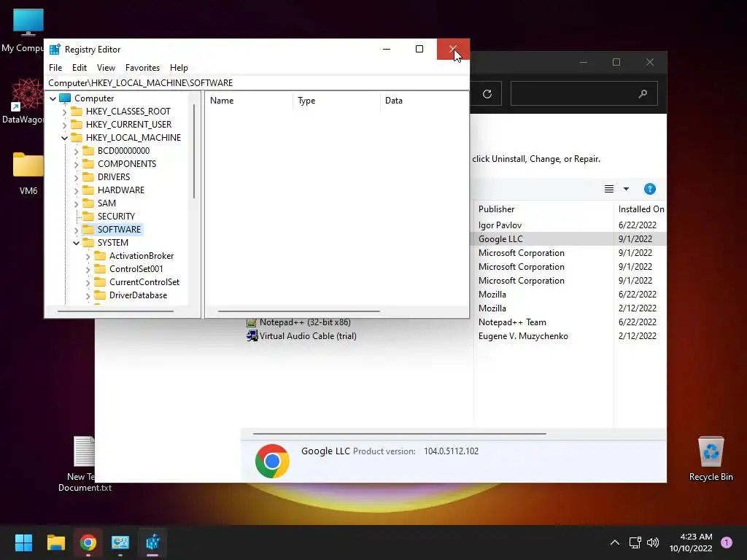Open Google Chrome from the taskbar
747x560 pixels.
click(88, 542)
